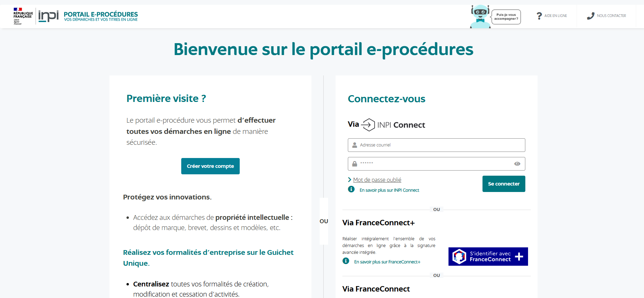Viewport: 644px width, 298px height.
Task: Click info icon beside INPI Connect link
Action: (351, 189)
